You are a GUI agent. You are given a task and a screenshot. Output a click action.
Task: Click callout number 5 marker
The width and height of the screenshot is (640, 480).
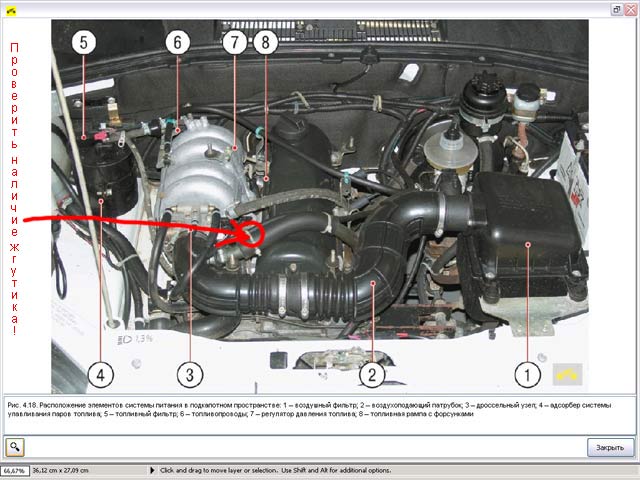(83, 42)
